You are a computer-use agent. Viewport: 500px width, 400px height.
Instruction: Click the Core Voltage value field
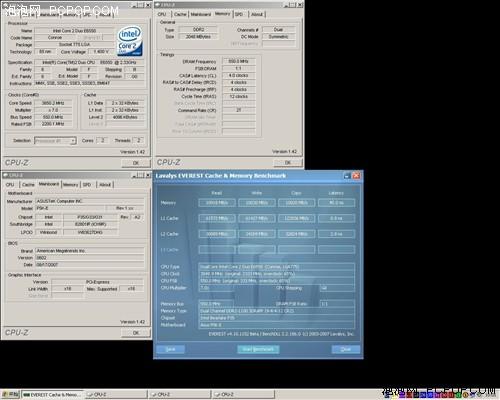100,52
